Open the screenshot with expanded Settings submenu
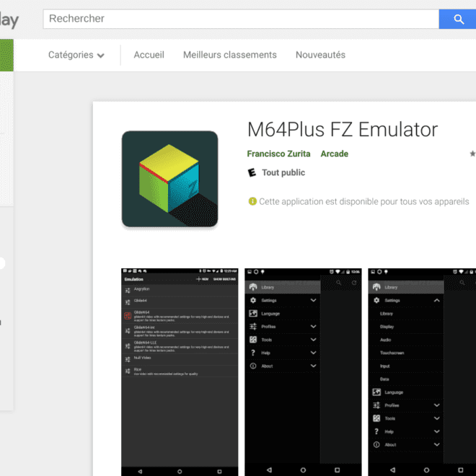 (422, 372)
